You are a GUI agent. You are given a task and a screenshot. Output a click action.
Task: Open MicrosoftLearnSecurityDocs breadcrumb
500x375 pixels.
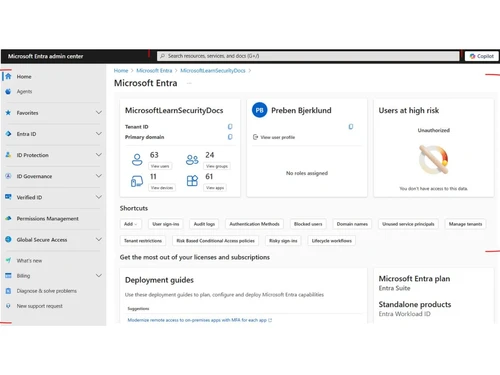tap(213, 71)
